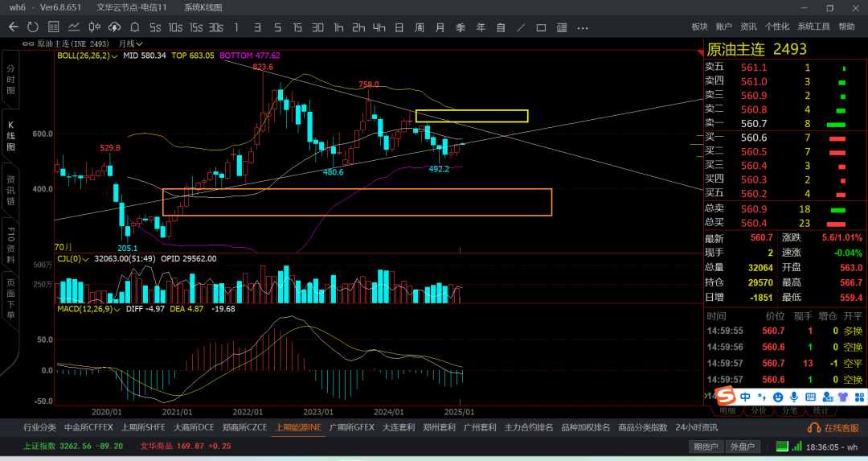
Task: Open the 分时图 sidebar tab
Action: 10,80
